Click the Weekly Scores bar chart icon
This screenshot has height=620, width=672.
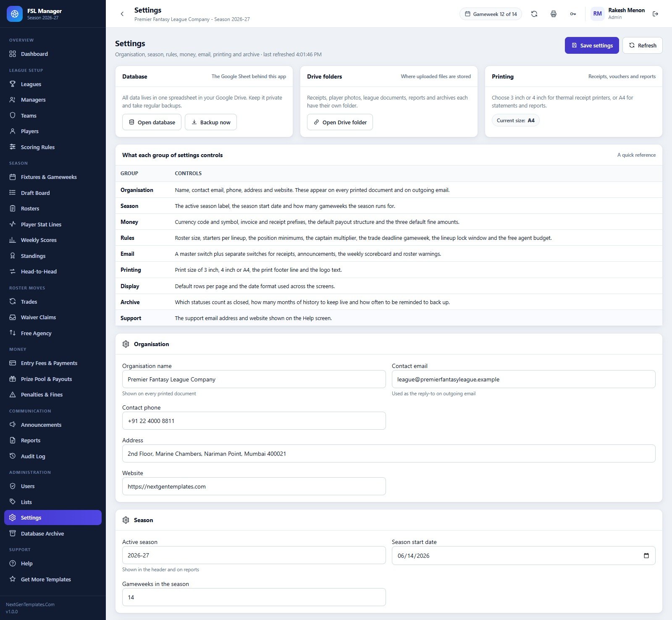pos(13,240)
